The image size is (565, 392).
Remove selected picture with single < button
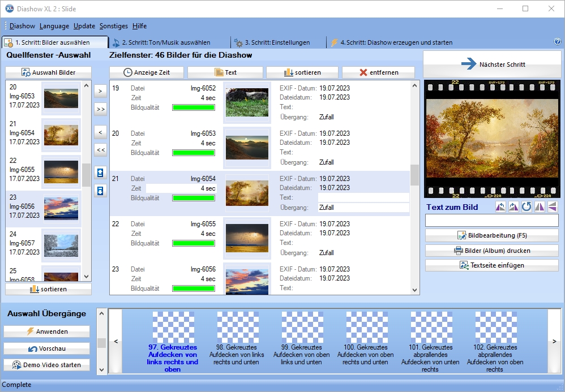pos(101,132)
